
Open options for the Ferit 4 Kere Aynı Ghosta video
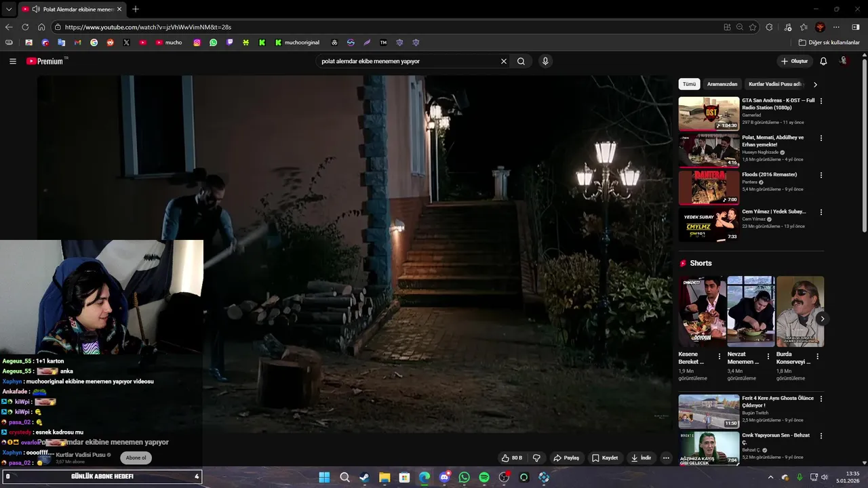pyautogui.click(x=821, y=399)
